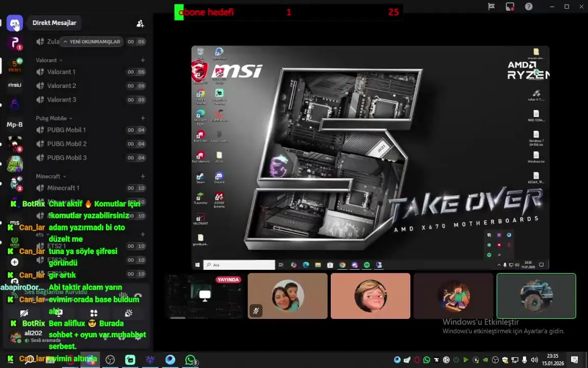Collapse the Pubg Mobile category

[x=54, y=118]
